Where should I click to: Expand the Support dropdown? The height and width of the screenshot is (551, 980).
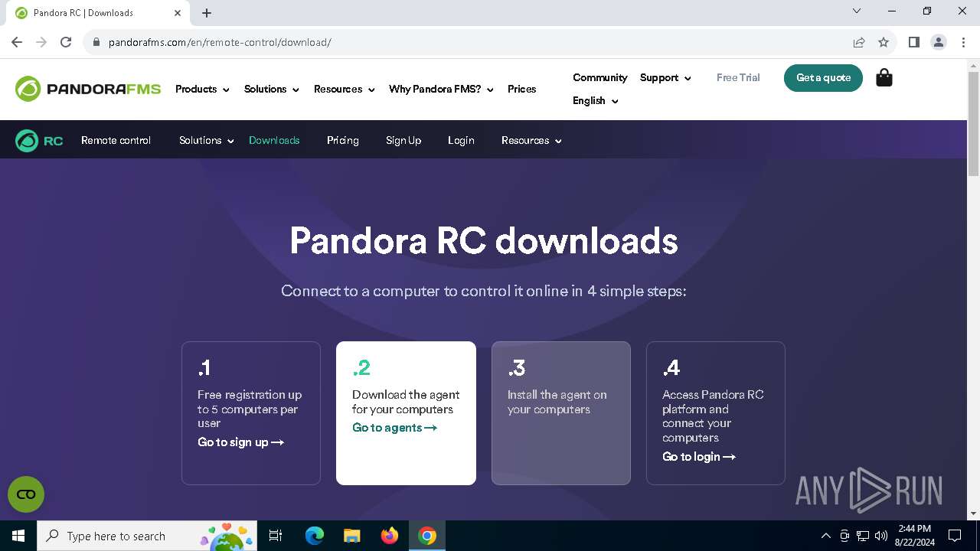point(665,77)
